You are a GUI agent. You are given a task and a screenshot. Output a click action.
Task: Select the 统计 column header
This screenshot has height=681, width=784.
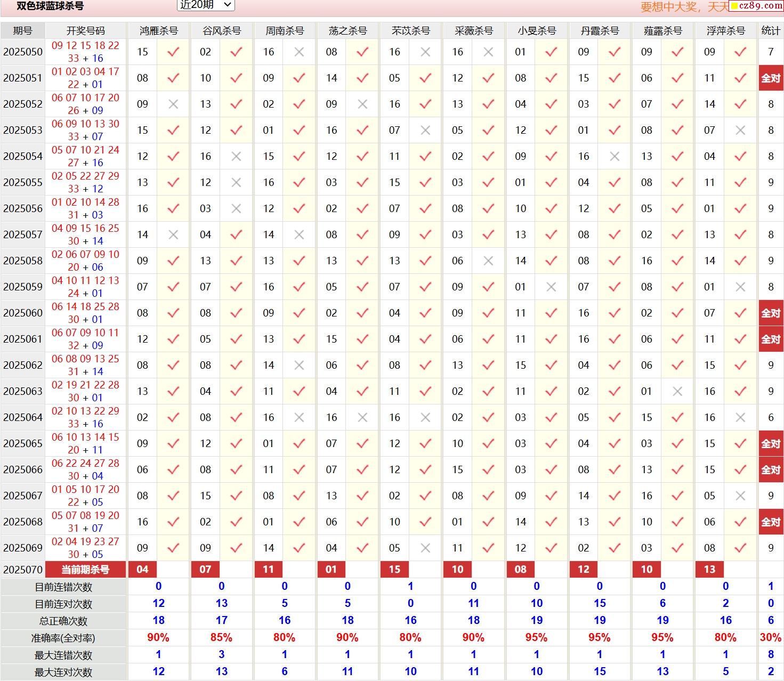771,30
